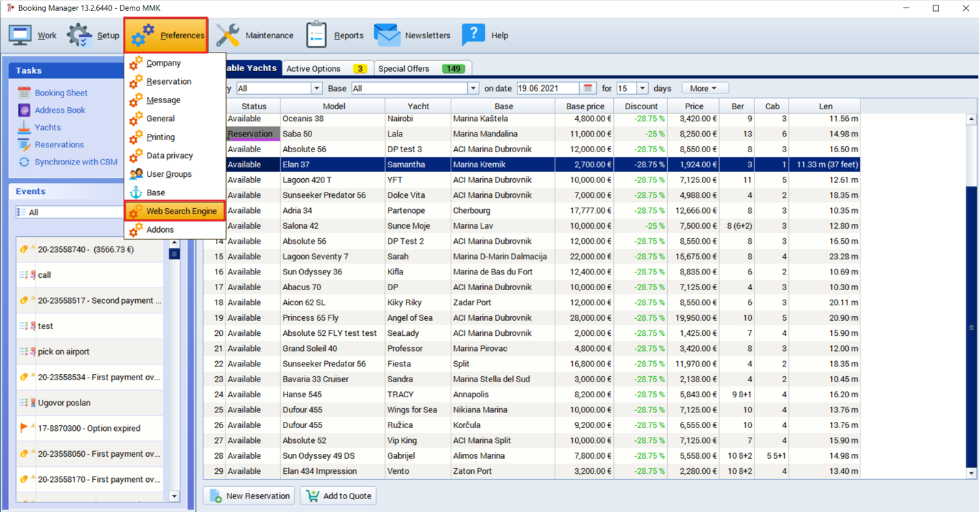Click the yacht table's scroll down arrow
The width and height of the screenshot is (980, 512).
[971, 473]
